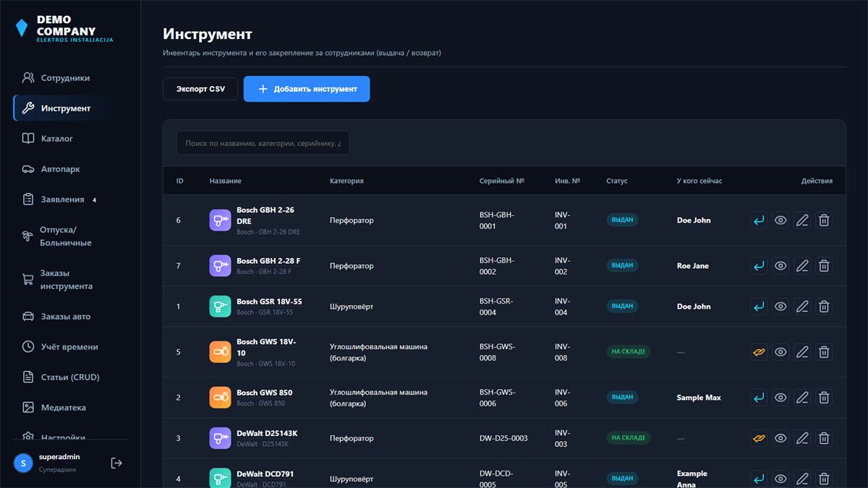The height and width of the screenshot is (488, 868).
Task: Log out using the sidebar exit icon
Action: [116, 463]
